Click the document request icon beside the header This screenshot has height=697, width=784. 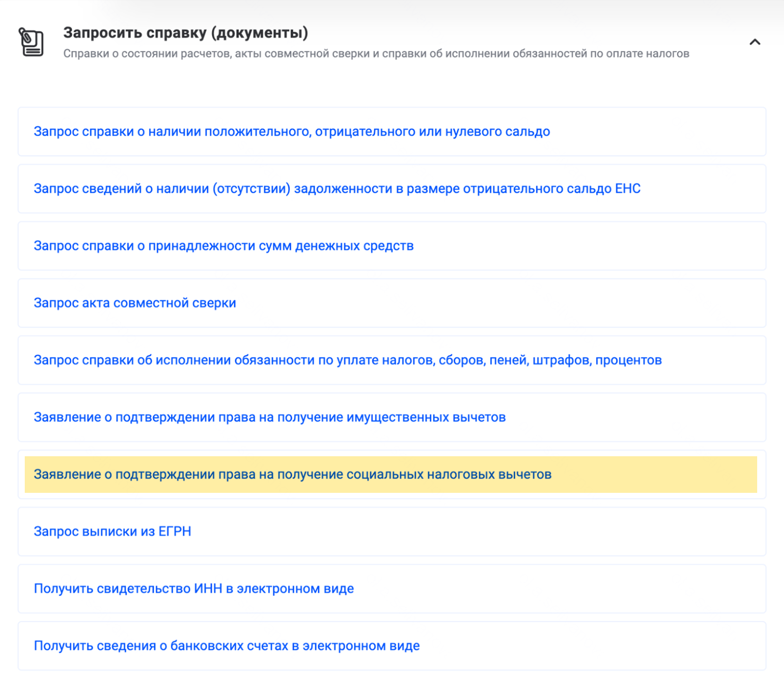click(x=31, y=42)
